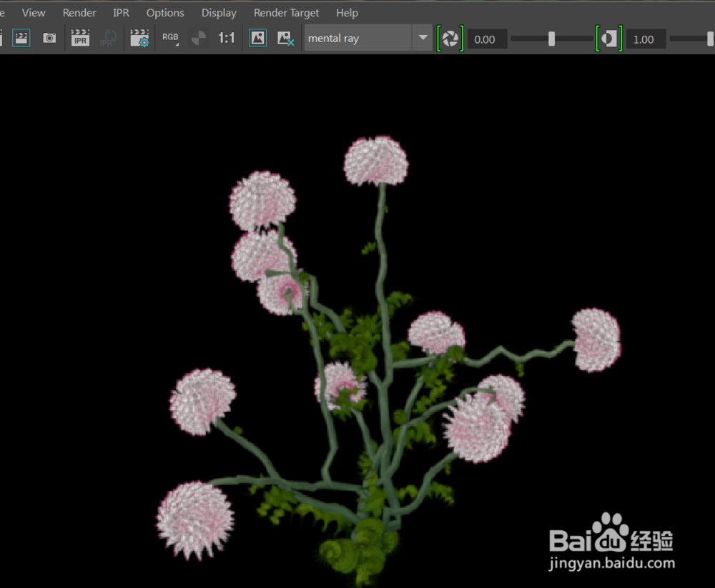This screenshot has width=715, height=588.
Task: Open the Display menu
Action: point(218,12)
